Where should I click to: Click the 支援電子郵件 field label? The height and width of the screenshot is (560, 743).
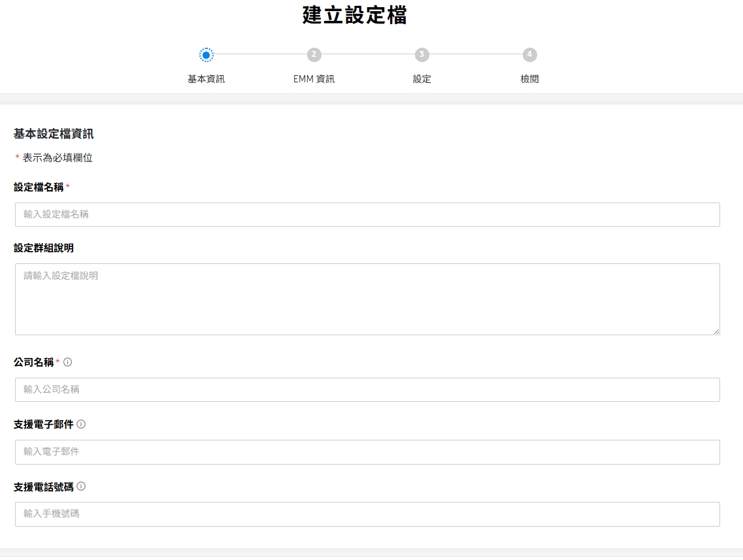(44, 425)
